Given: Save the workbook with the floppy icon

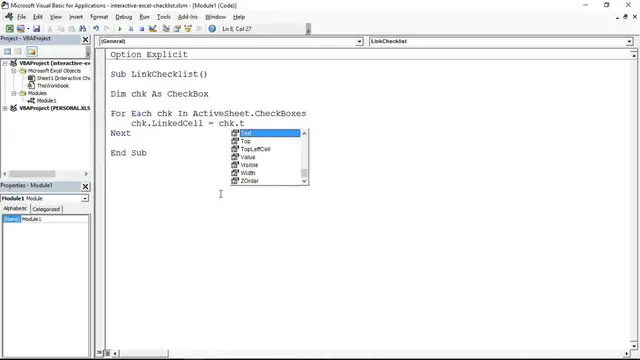Looking at the screenshot, I should click(x=36, y=29).
